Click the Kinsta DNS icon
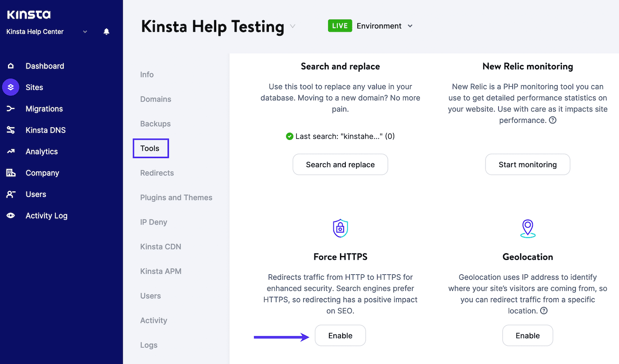Viewport: 619px width, 364px height. [11, 130]
